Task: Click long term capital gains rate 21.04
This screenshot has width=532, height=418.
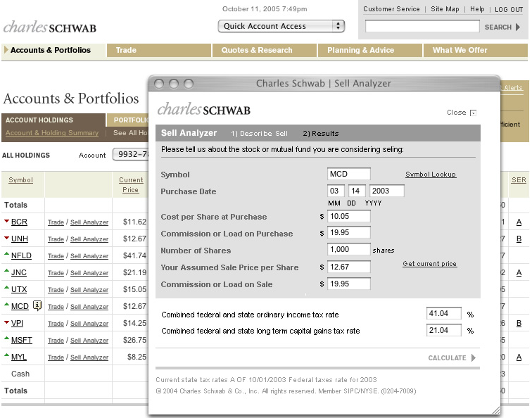Action: click(444, 330)
